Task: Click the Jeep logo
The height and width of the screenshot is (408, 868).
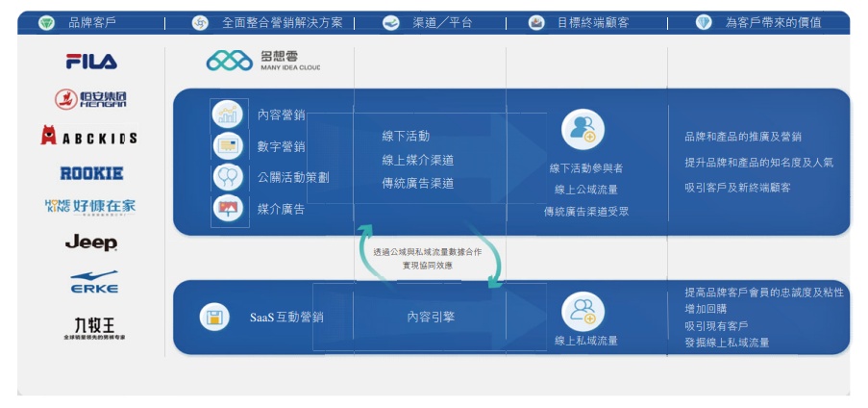Action: click(x=91, y=242)
